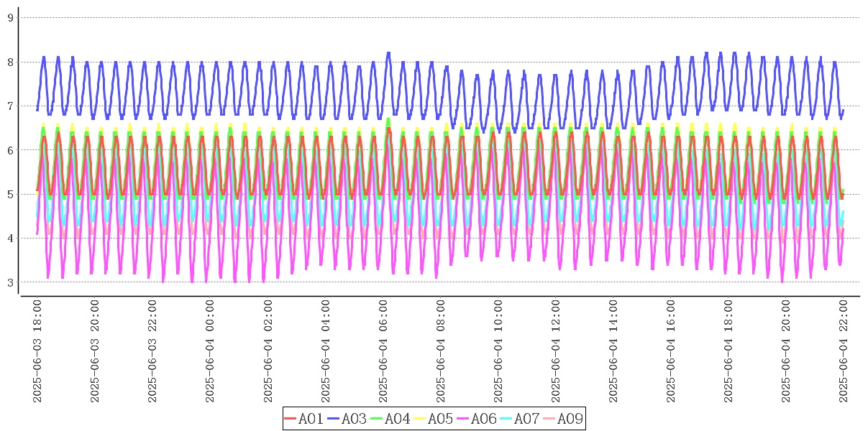This screenshot has height=431, width=868.
Task: Click the y-axis value 9 label
Action: (x=11, y=18)
